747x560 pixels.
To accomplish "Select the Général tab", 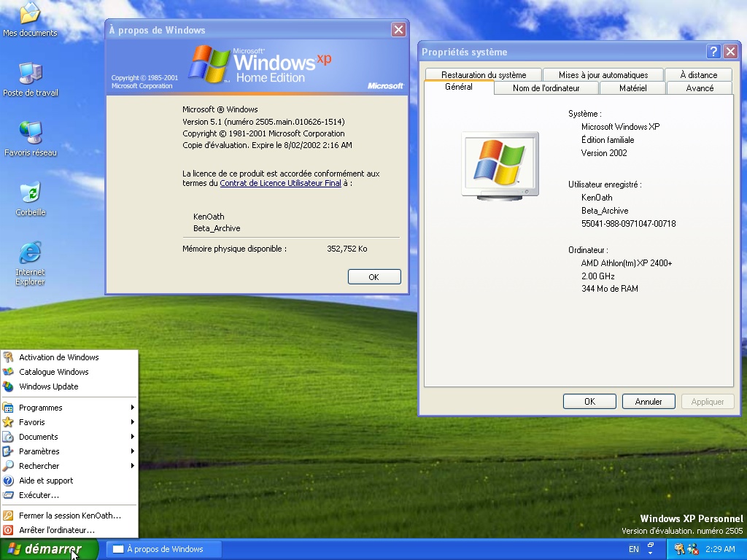I will [459, 87].
